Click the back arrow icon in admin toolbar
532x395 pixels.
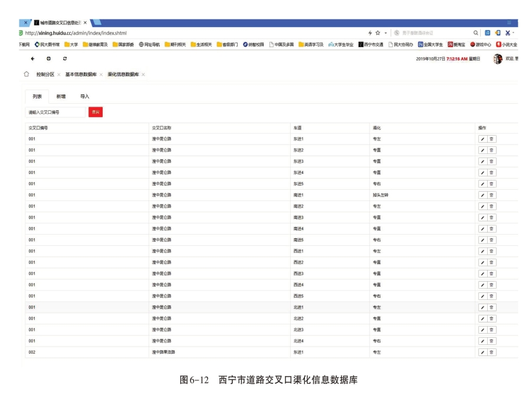pos(33,59)
